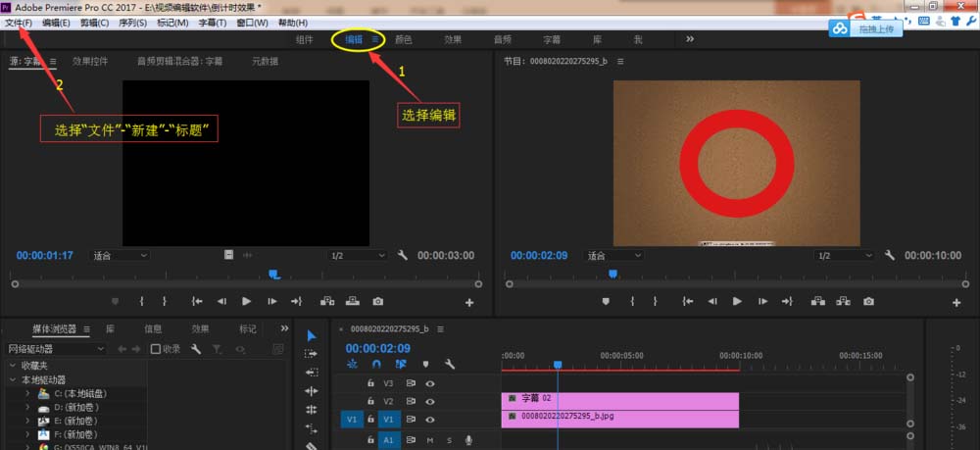Click the Source monitor Insert button
This screenshot has height=450, width=980.
pyautogui.click(x=327, y=301)
